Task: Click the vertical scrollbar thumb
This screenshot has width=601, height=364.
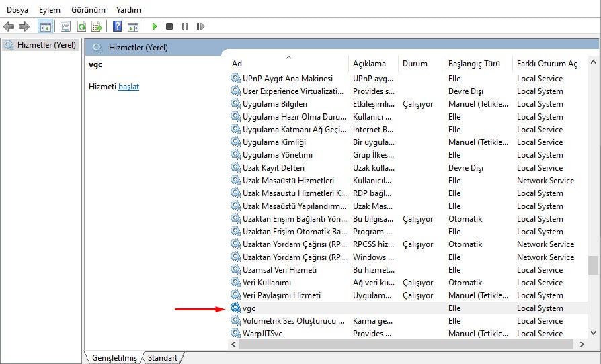Action: 594,265
